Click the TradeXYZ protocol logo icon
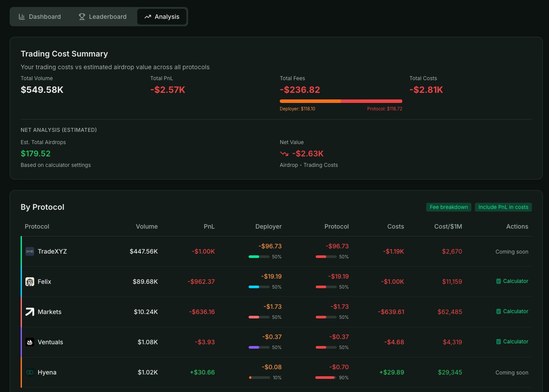This screenshot has height=392, width=549. 30,251
